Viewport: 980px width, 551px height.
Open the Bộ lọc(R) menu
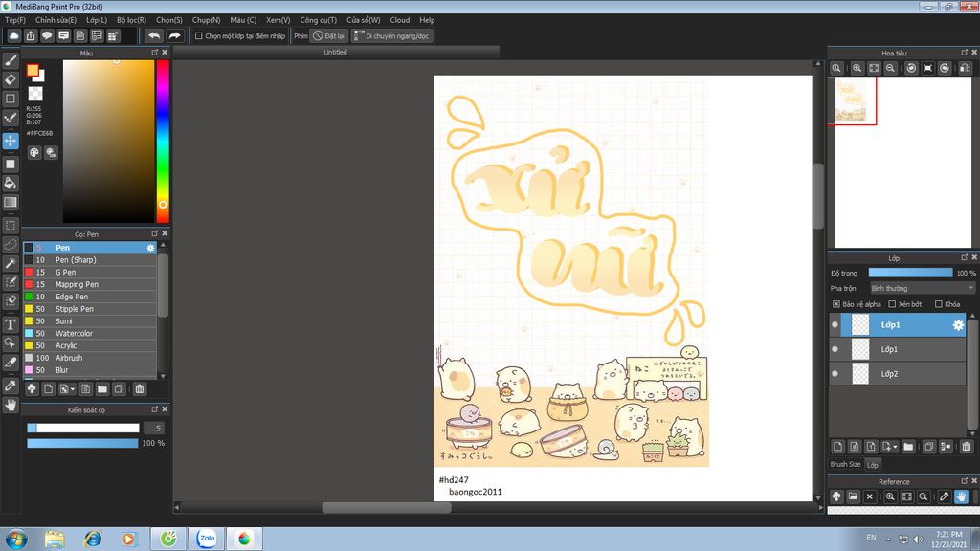(131, 20)
